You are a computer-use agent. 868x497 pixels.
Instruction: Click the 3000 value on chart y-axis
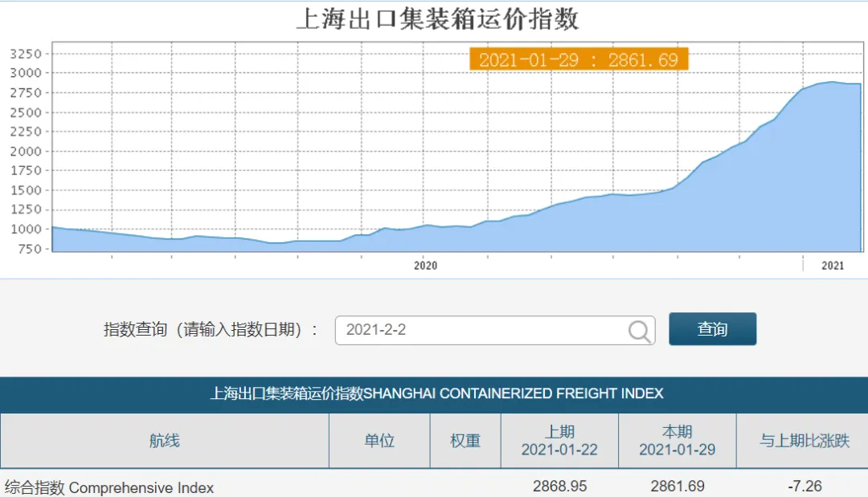coord(26,73)
